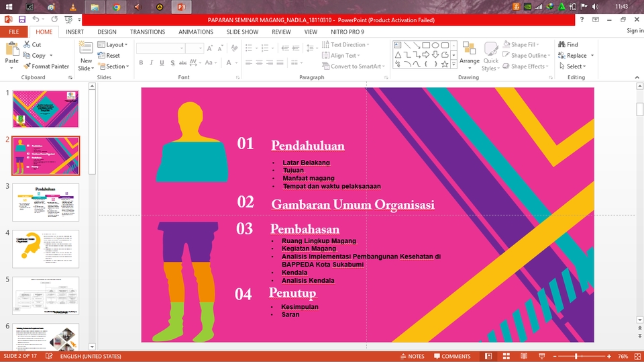Select slide 5 thumbnail with organization chart
This screenshot has width=644, height=362.
click(x=46, y=296)
